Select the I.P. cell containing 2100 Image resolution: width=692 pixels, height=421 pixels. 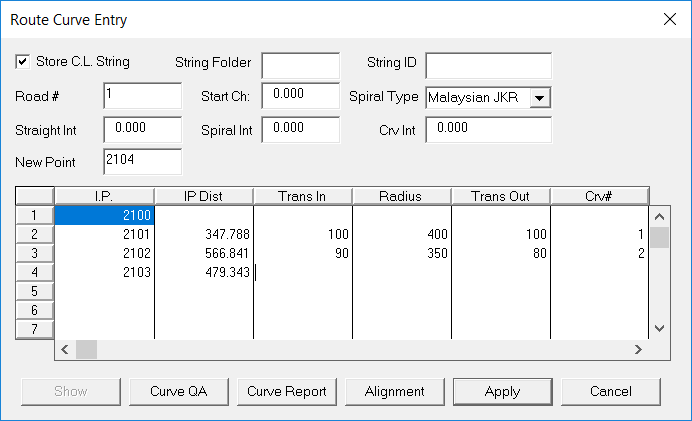(x=104, y=215)
